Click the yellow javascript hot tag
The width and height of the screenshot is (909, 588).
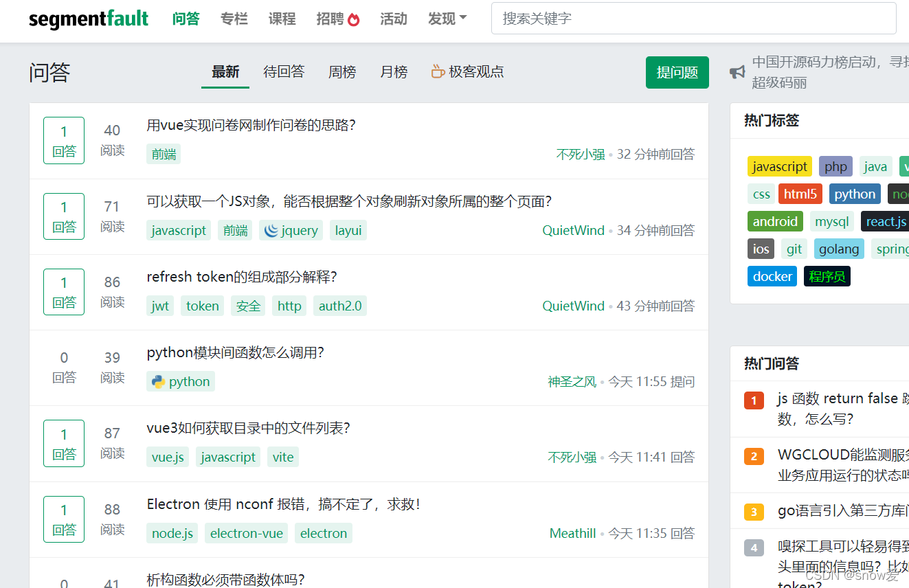pos(780,166)
